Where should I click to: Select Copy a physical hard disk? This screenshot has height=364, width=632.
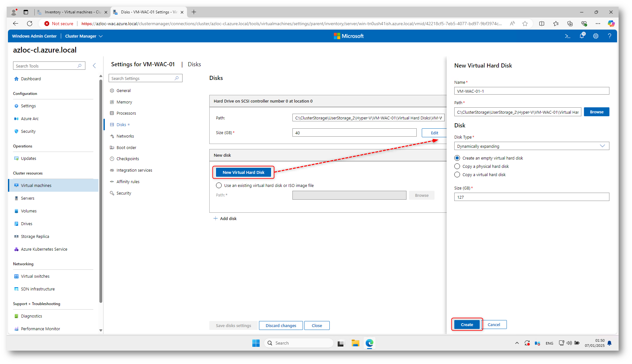(x=457, y=166)
